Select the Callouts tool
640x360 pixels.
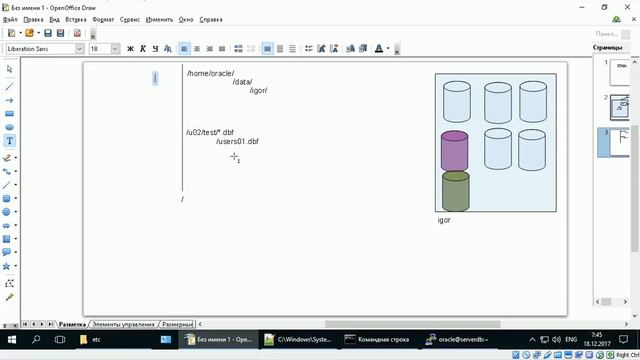click(7, 252)
